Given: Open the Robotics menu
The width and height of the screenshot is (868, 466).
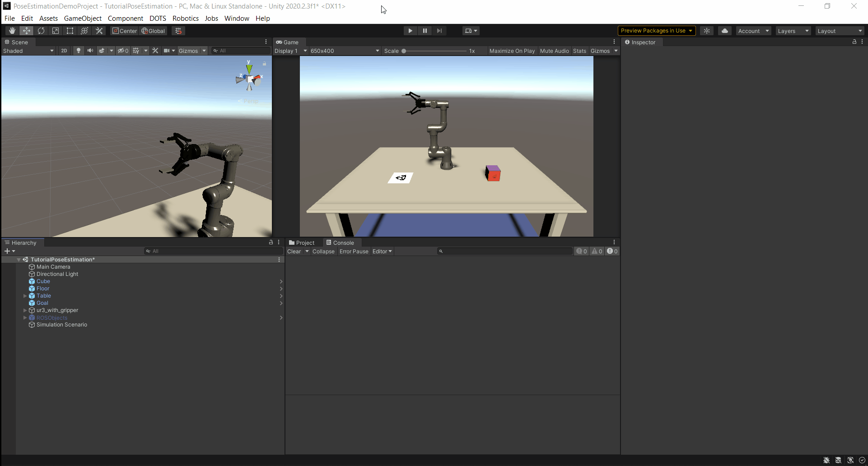Looking at the screenshot, I should click(x=186, y=18).
